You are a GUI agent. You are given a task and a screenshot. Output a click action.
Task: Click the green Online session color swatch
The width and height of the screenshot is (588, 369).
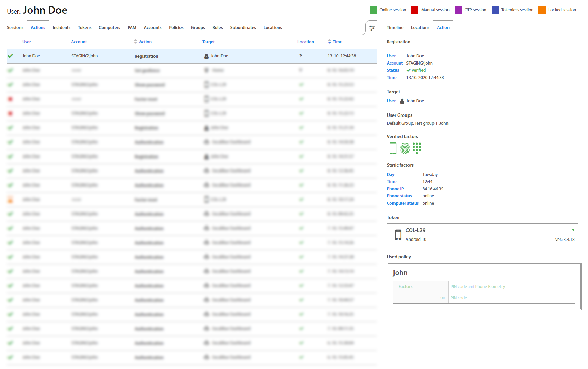coord(373,10)
